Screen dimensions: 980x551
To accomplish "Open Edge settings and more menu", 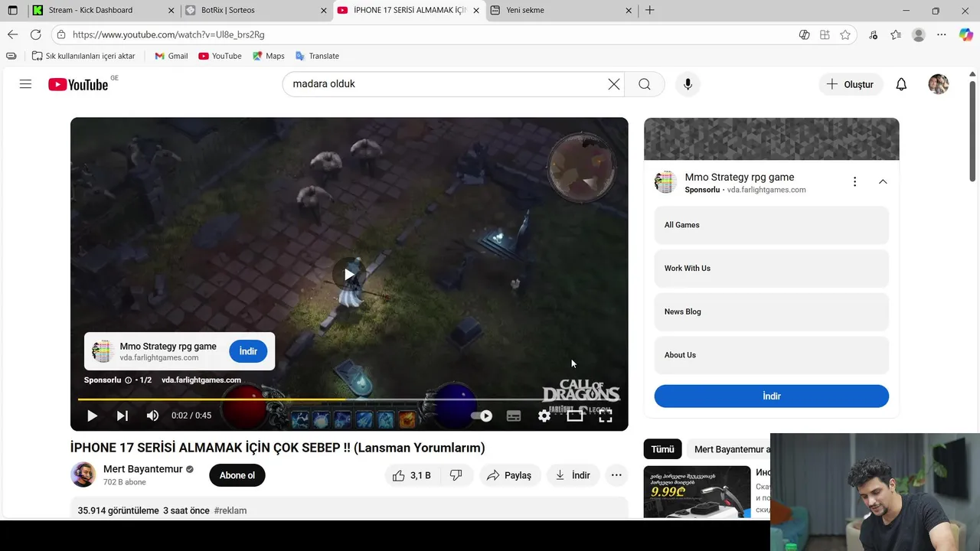I will 942,34.
